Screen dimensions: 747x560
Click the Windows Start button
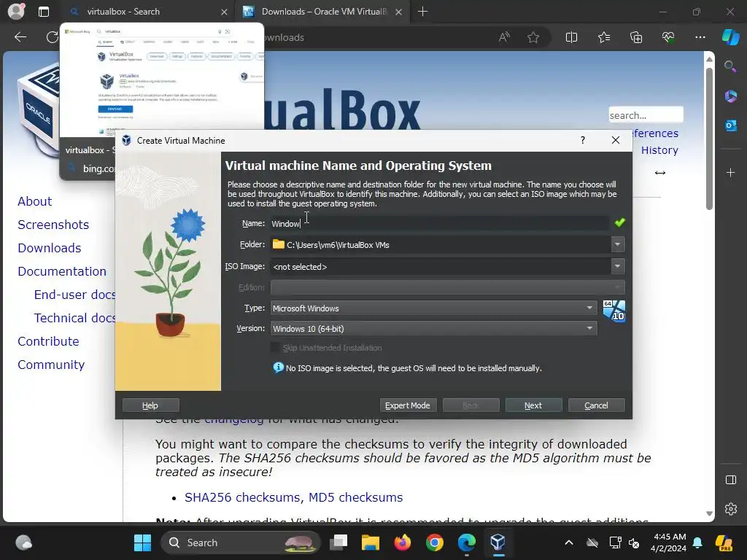[142, 542]
